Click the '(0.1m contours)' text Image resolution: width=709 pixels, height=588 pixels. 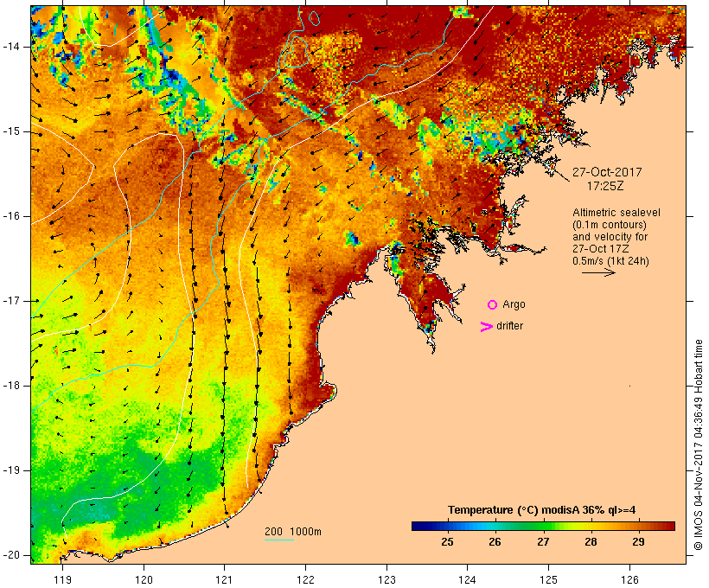pyautogui.click(x=610, y=225)
